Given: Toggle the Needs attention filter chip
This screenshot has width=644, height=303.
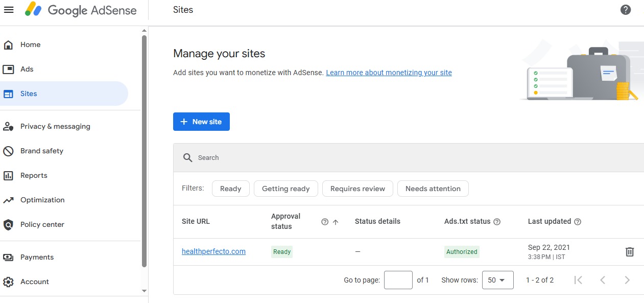Looking at the screenshot, I should coord(433,189).
